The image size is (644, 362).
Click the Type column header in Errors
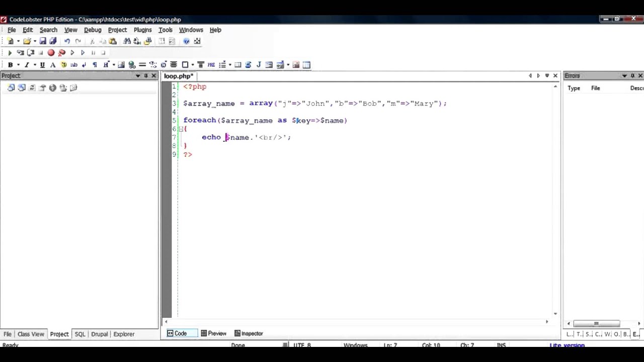click(574, 88)
